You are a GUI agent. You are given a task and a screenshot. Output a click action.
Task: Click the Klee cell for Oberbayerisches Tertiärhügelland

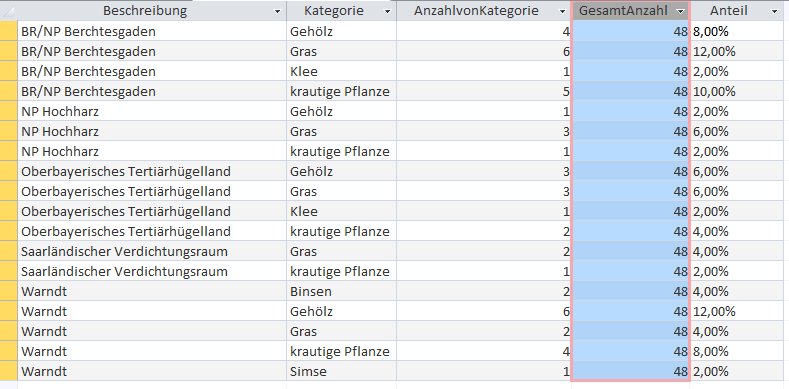(x=342, y=211)
